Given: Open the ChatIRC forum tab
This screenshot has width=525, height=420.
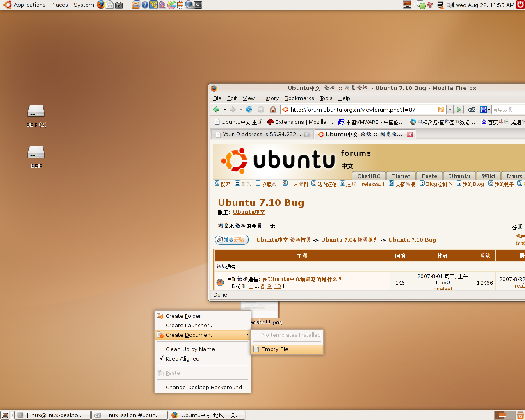Looking at the screenshot, I should tap(369, 176).
